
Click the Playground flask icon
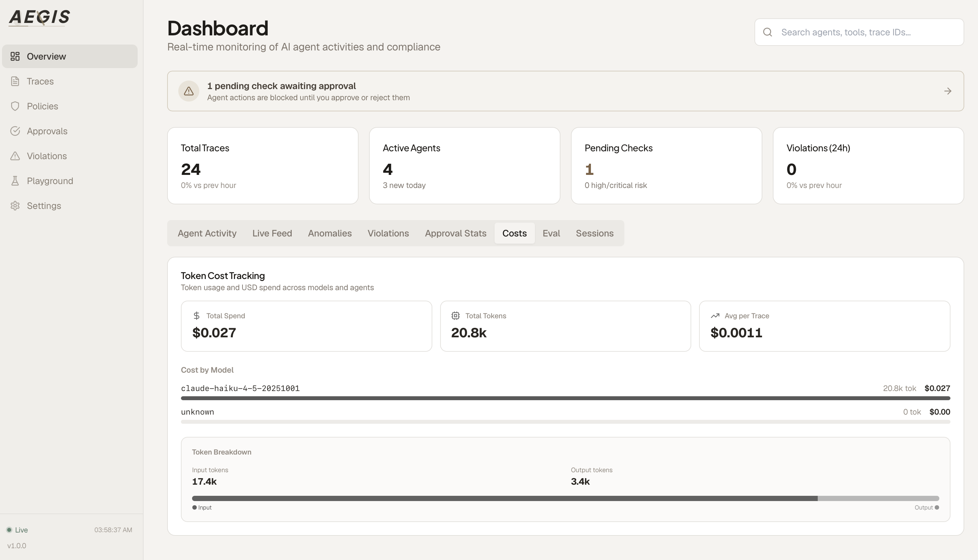coord(15,181)
